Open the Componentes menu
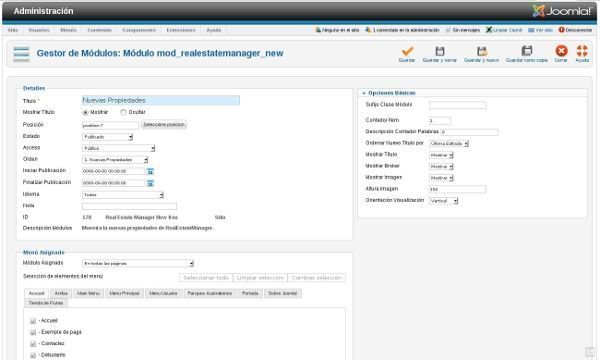 139,30
